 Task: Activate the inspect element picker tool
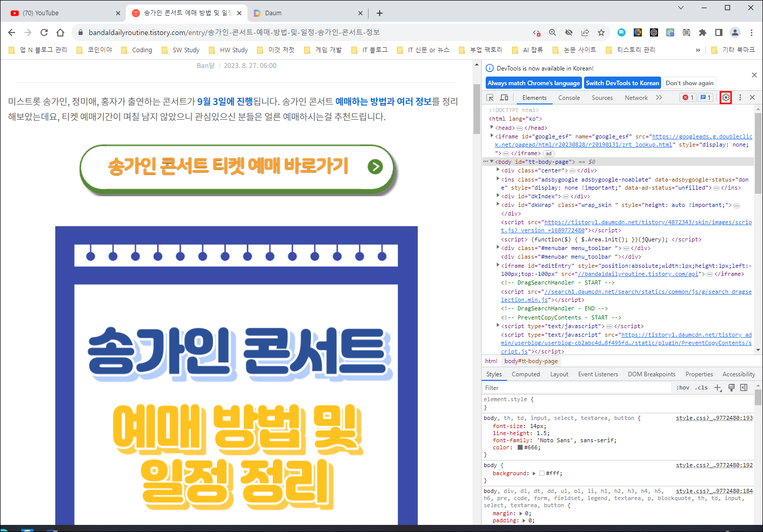point(490,98)
